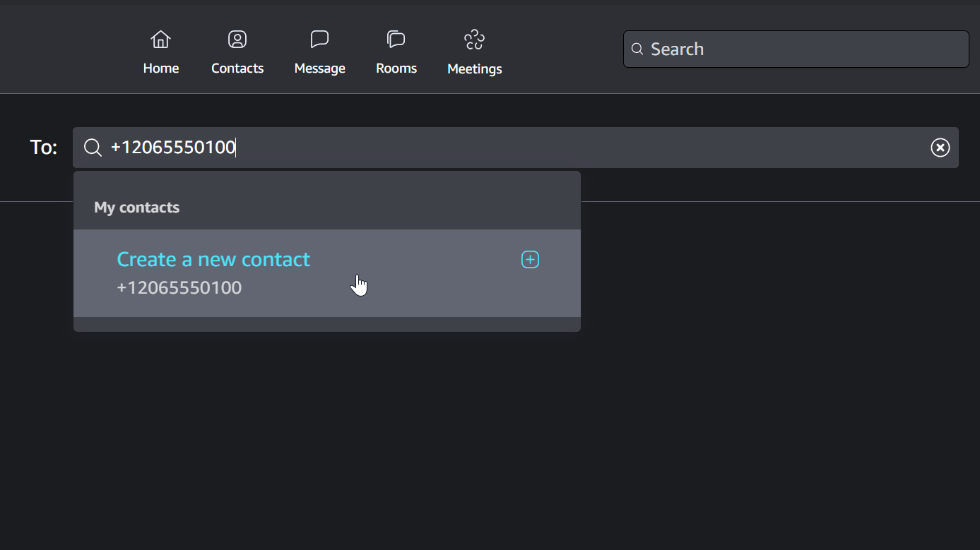Click into the To recipient field
Screen dimensions: 980x550
(x=516, y=148)
